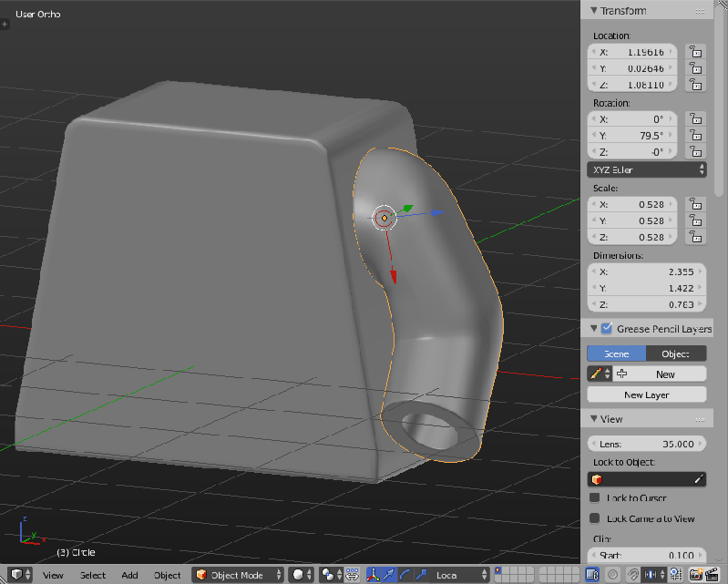Open the pivot point selector
728x584 pixels.
[x=332, y=575]
